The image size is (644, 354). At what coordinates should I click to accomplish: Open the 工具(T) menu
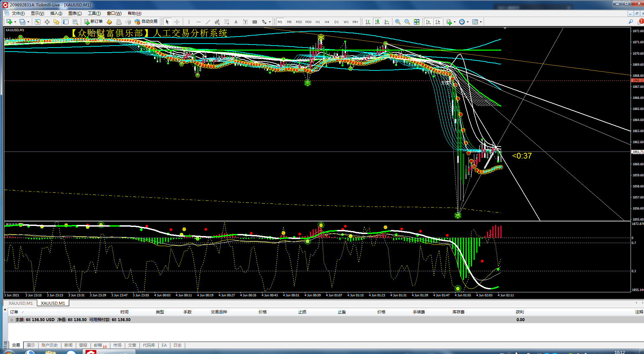94,13
